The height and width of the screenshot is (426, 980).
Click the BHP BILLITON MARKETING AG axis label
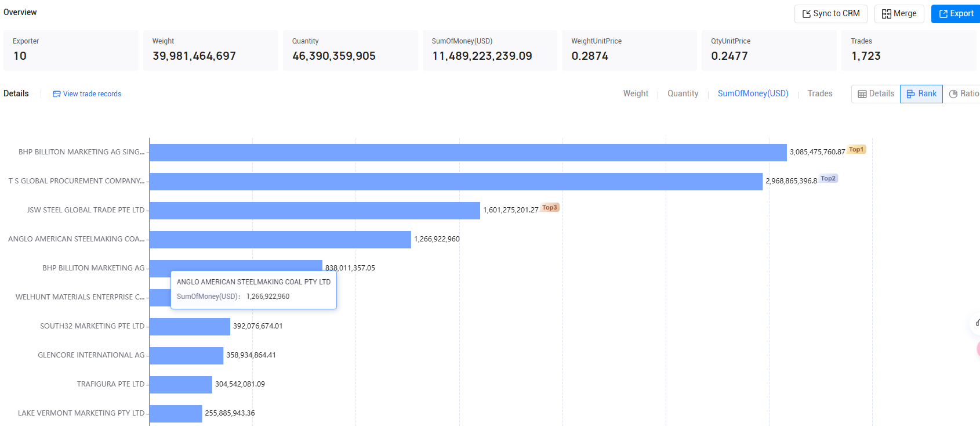click(93, 268)
